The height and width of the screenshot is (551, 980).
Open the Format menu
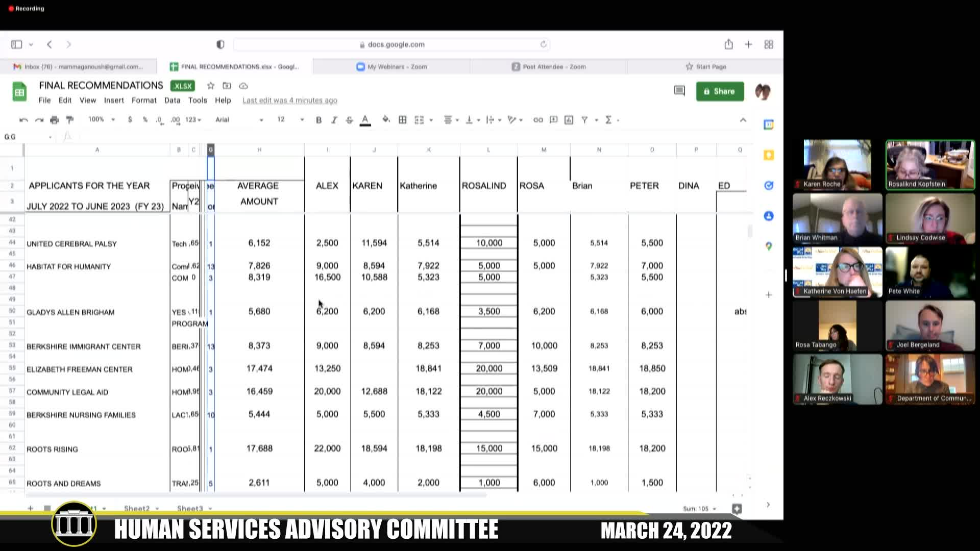point(144,101)
